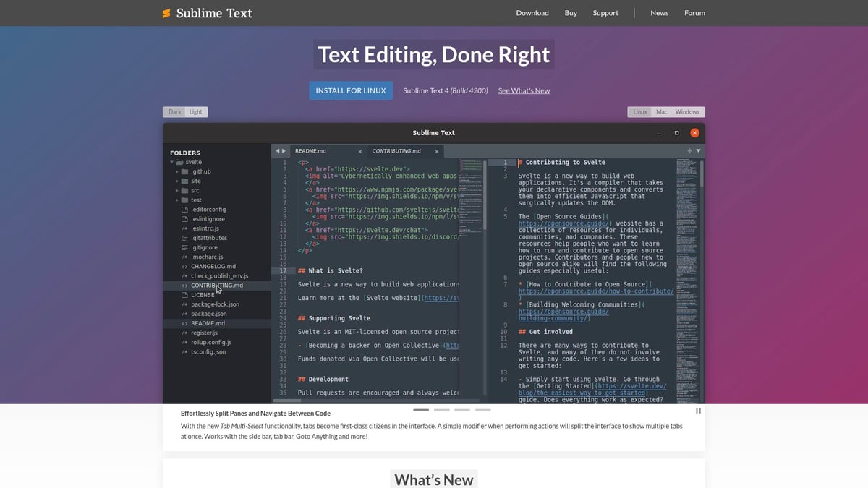The height and width of the screenshot is (488, 868).
Task: Collapse the svelte folder tree arrow
Action: 171,163
